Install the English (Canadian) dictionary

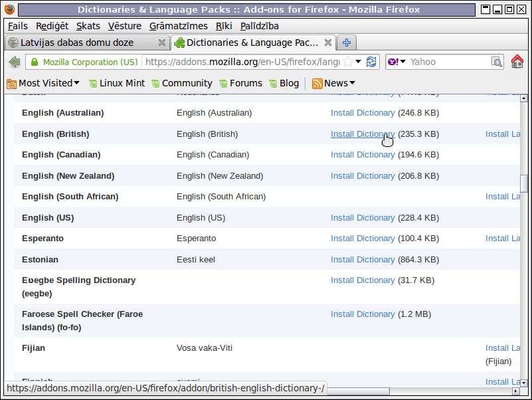click(x=363, y=155)
